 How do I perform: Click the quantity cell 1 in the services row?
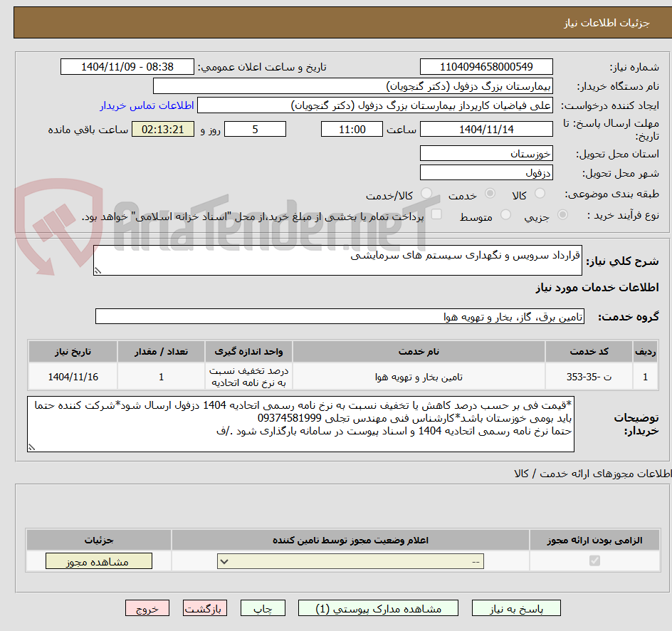[161, 377]
